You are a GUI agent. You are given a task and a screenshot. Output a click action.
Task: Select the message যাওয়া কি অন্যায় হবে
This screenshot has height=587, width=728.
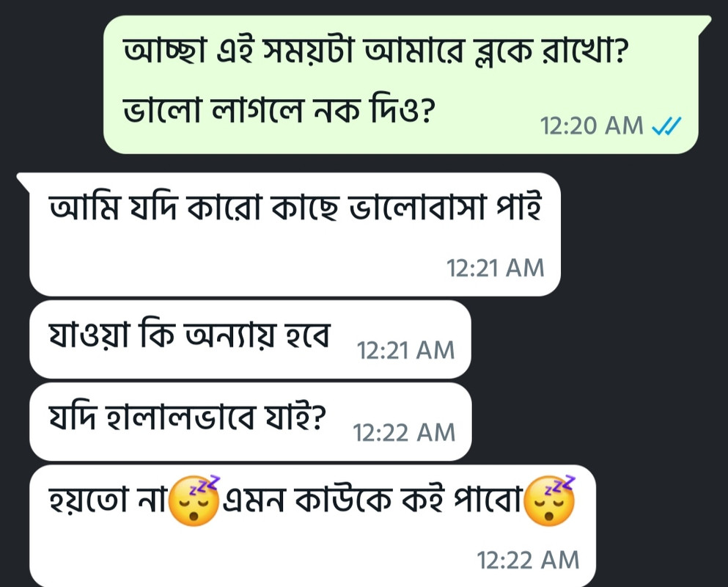pos(189,335)
